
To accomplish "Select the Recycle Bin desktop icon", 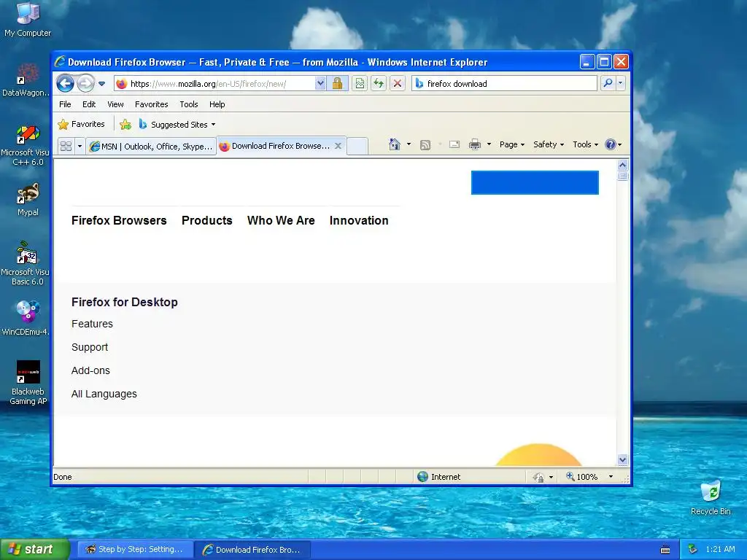I will [x=711, y=497].
